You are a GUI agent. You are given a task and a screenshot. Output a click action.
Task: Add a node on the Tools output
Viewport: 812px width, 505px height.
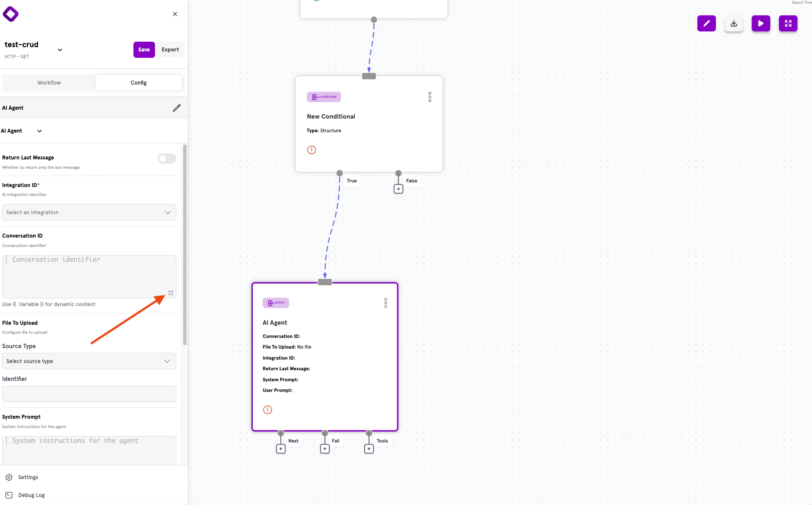369,449
